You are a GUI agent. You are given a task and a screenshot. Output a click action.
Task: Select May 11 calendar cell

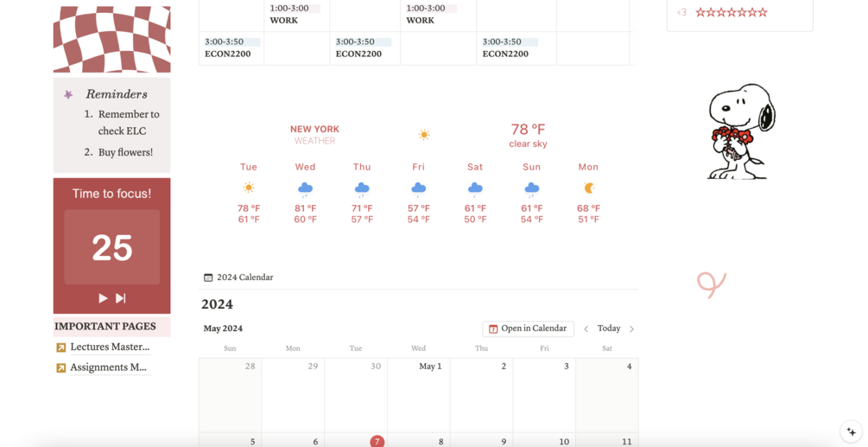pos(607,440)
